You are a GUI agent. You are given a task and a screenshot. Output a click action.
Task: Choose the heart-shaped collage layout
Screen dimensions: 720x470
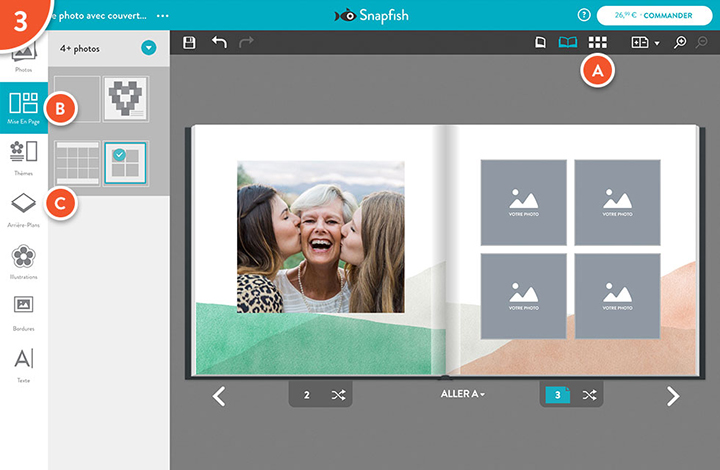pos(125,99)
